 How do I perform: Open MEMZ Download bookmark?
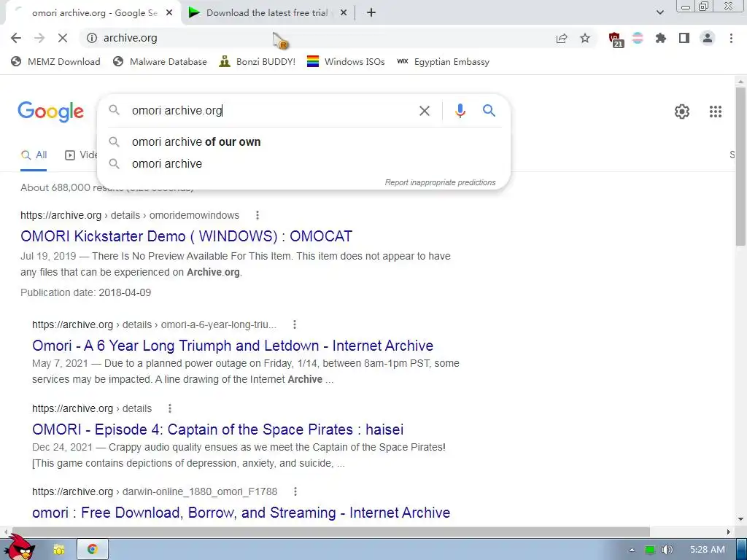click(55, 61)
